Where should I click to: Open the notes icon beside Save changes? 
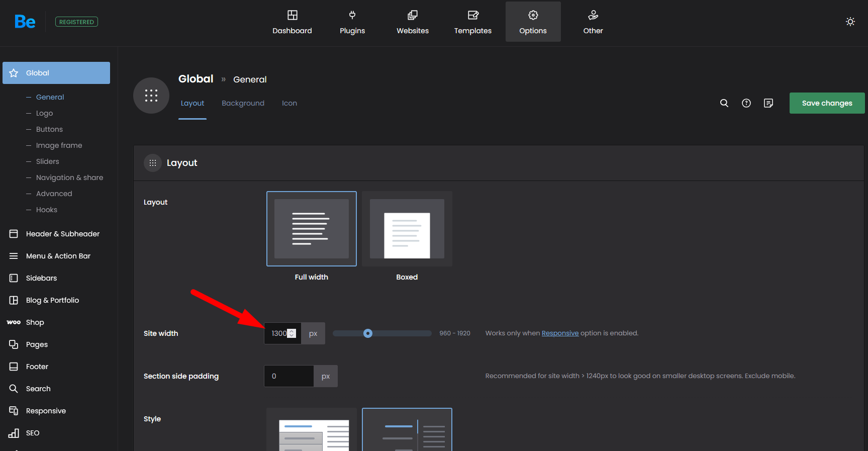coord(768,103)
